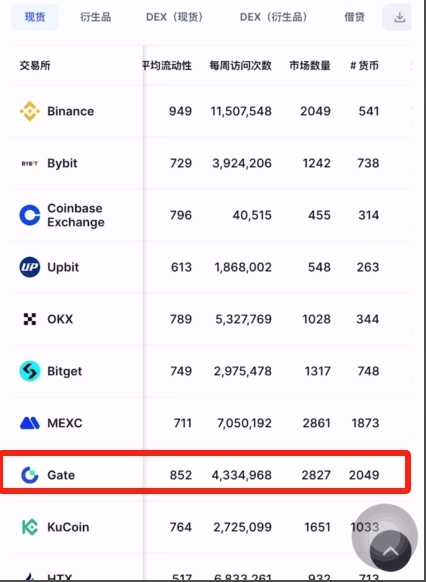Open the Bitget exchange name link
Screen dimensions: 426x582
(x=65, y=371)
